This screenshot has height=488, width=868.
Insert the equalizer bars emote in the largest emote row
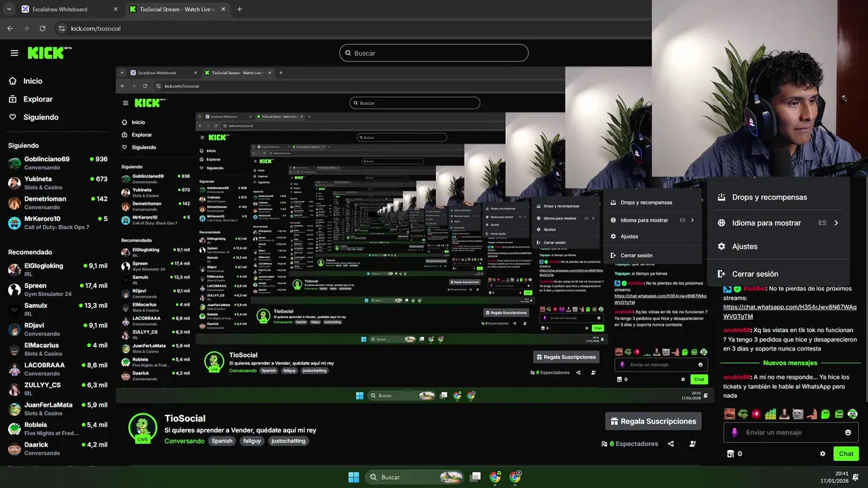click(x=770, y=414)
